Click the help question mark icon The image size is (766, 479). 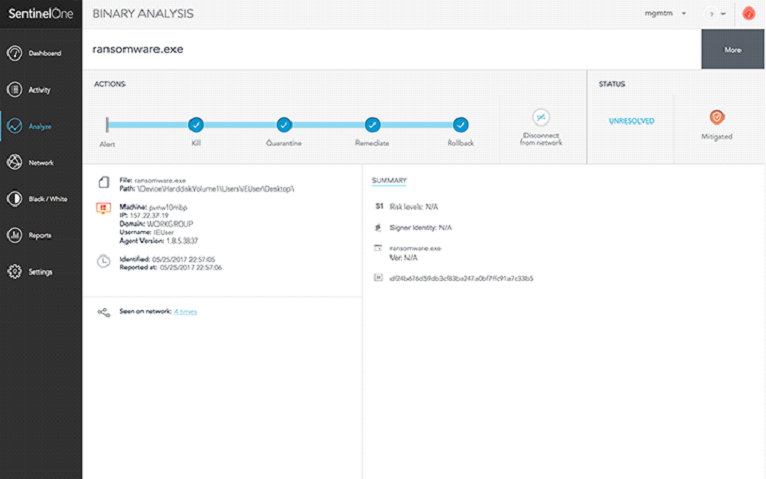[711, 14]
